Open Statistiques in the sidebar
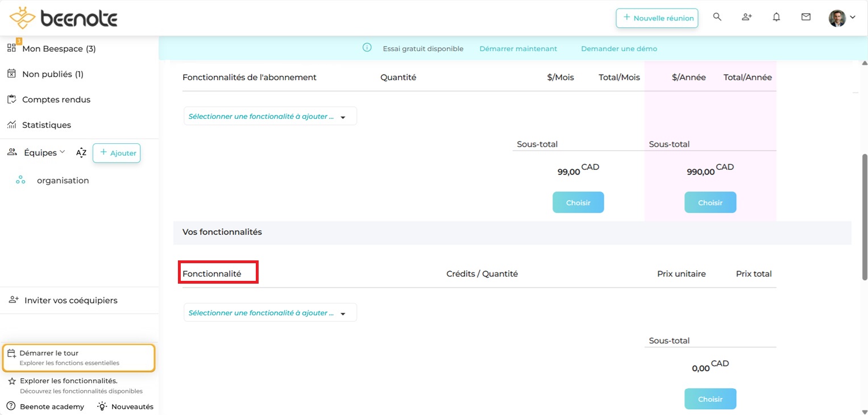The width and height of the screenshot is (868, 415). (46, 125)
